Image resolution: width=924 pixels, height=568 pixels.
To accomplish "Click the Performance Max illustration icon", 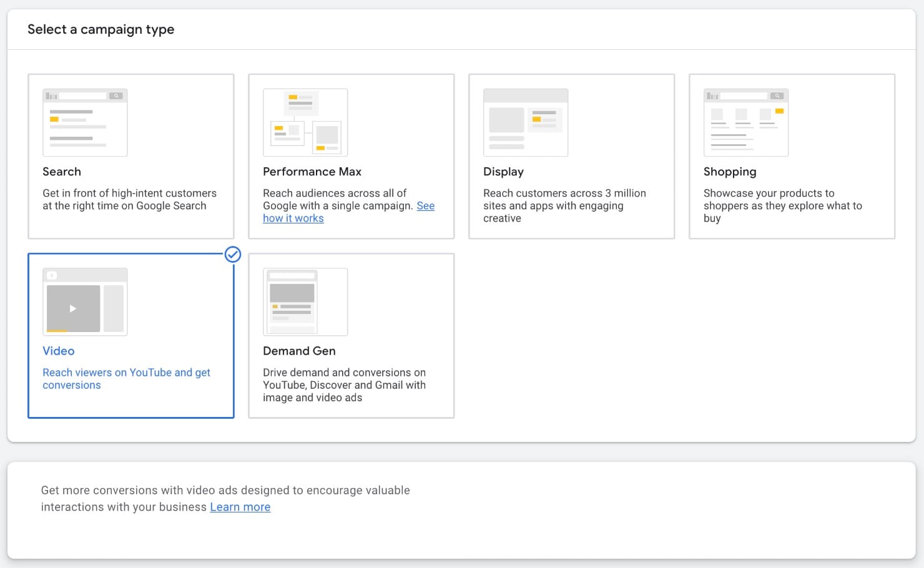I will (x=305, y=122).
